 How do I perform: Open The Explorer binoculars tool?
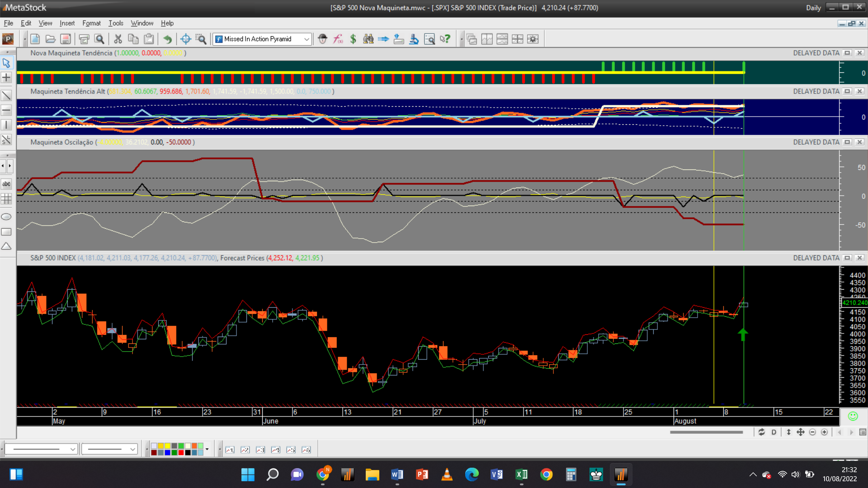point(368,39)
